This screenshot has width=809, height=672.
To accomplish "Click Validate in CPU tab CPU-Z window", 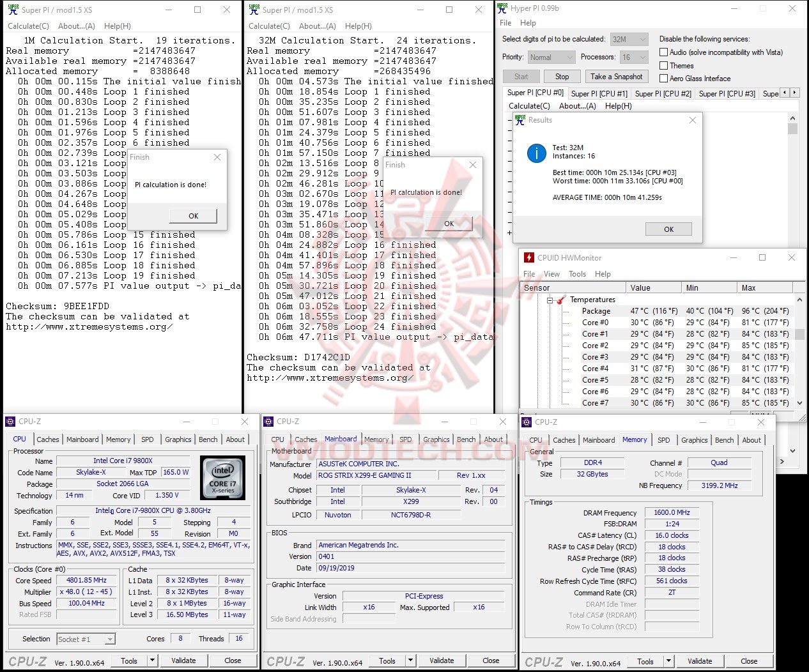I will click(183, 661).
